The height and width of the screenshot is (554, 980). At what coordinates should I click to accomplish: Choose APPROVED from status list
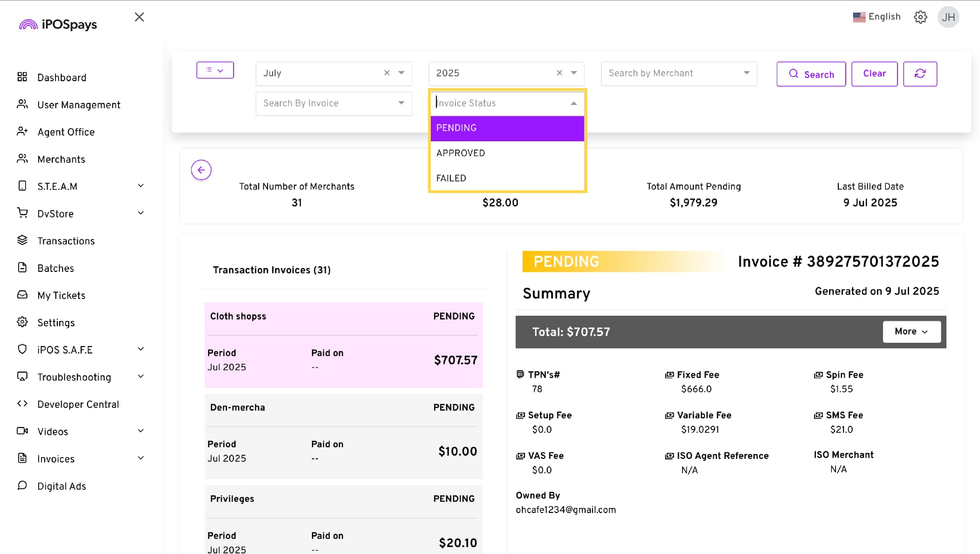pos(507,153)
